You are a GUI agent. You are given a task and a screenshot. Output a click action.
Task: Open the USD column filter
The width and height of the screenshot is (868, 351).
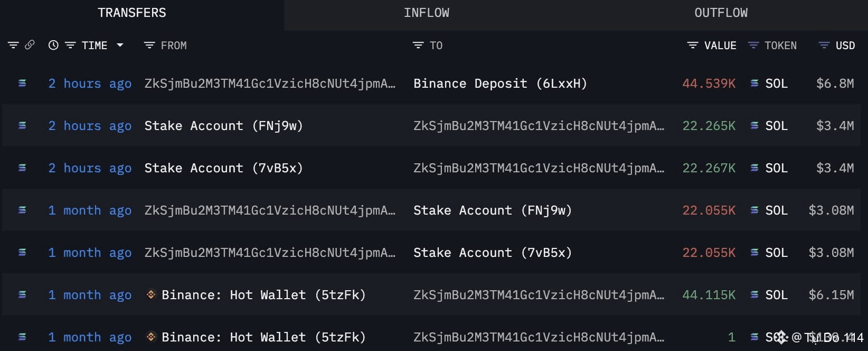coord(824,45)
